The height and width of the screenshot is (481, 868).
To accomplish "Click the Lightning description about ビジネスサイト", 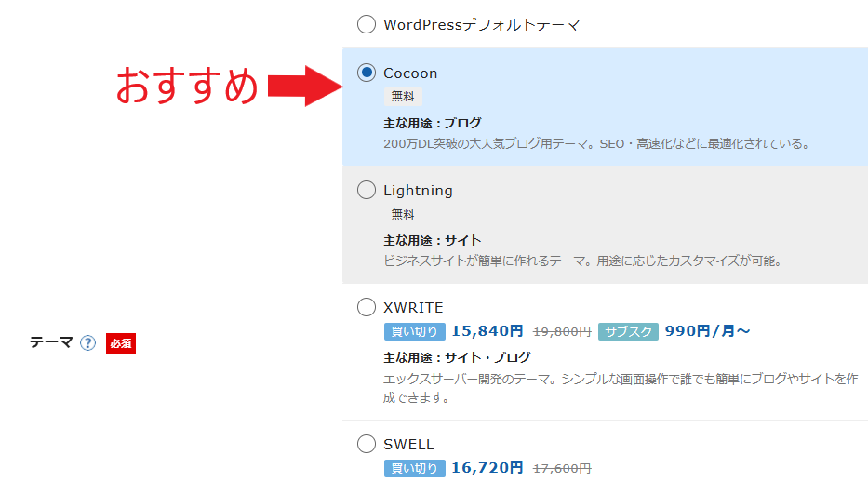I will (x=582, y=261).
